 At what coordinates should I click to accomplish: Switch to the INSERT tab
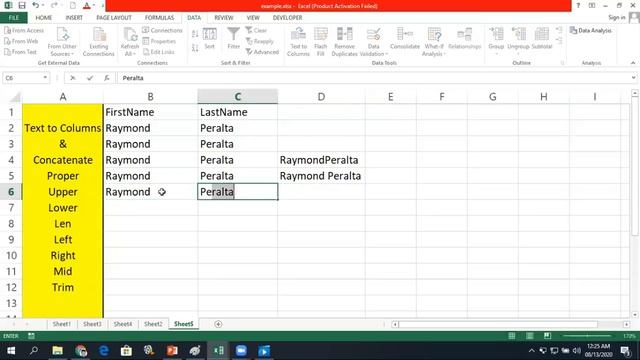click(74, 18)
